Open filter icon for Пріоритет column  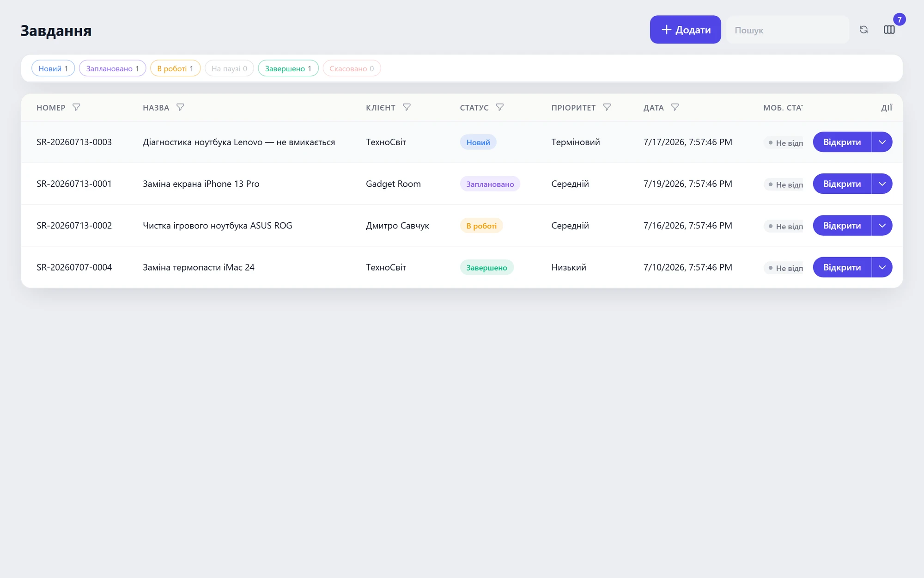pyautogui.click(x=607, y=107)
